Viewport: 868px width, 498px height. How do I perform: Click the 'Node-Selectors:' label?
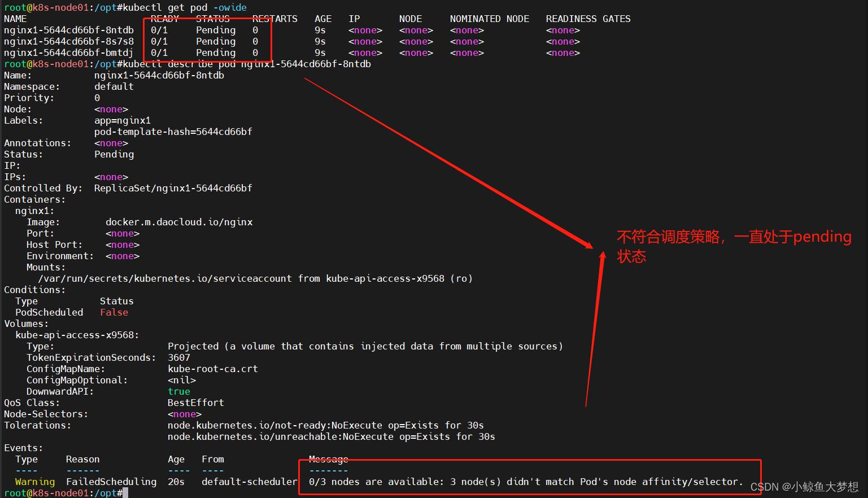pyautogui.click(x=46, y=414)
